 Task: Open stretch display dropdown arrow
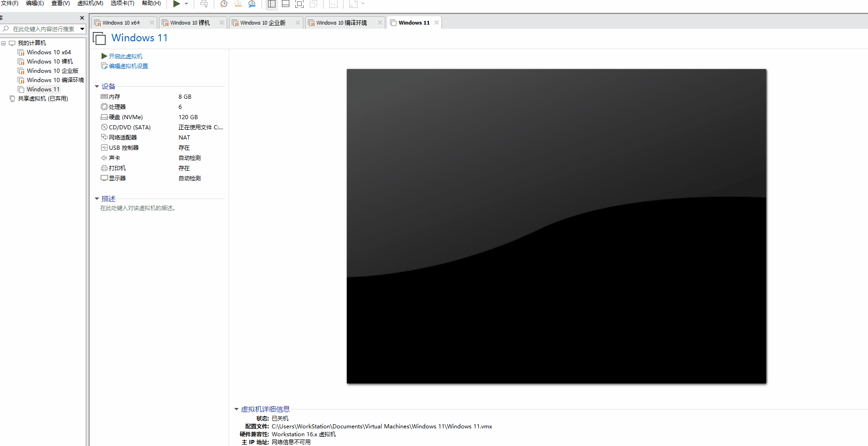click(x=363, y=4)
